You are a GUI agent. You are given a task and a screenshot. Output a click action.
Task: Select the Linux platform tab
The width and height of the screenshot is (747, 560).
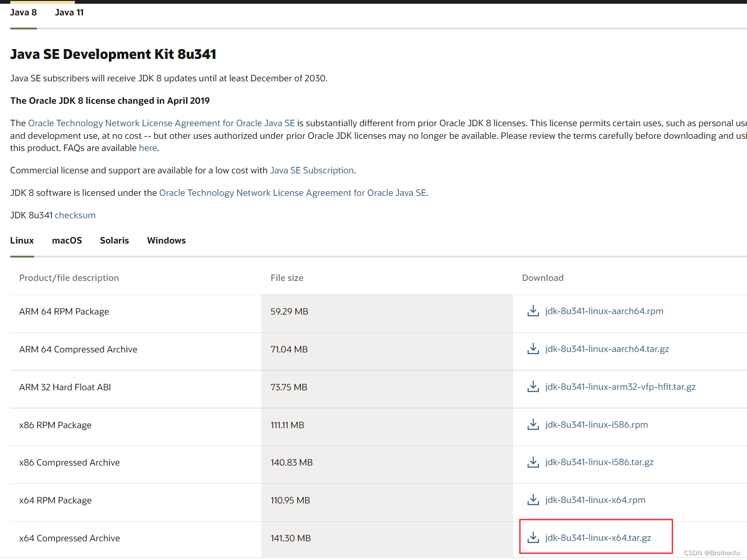coord(22,240)
